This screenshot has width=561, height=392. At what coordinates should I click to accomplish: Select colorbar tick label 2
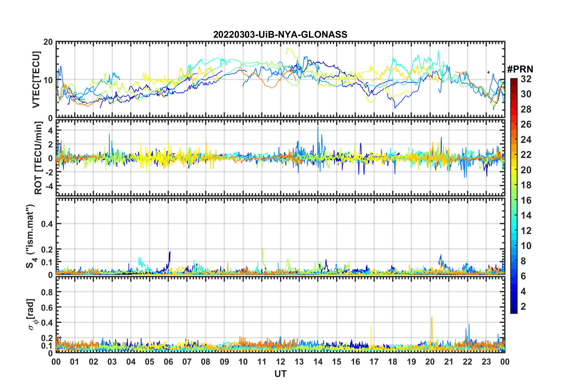click(x=523, y=307)
